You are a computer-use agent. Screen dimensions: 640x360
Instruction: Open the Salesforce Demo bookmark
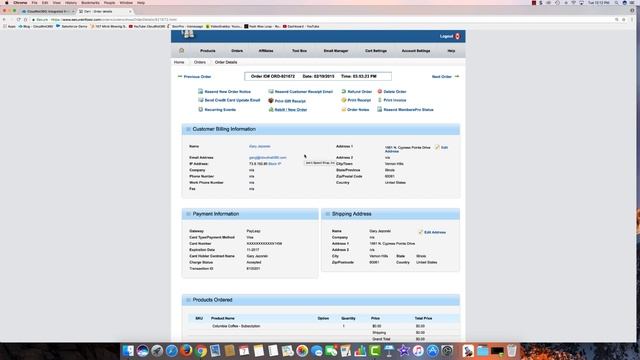71,27
